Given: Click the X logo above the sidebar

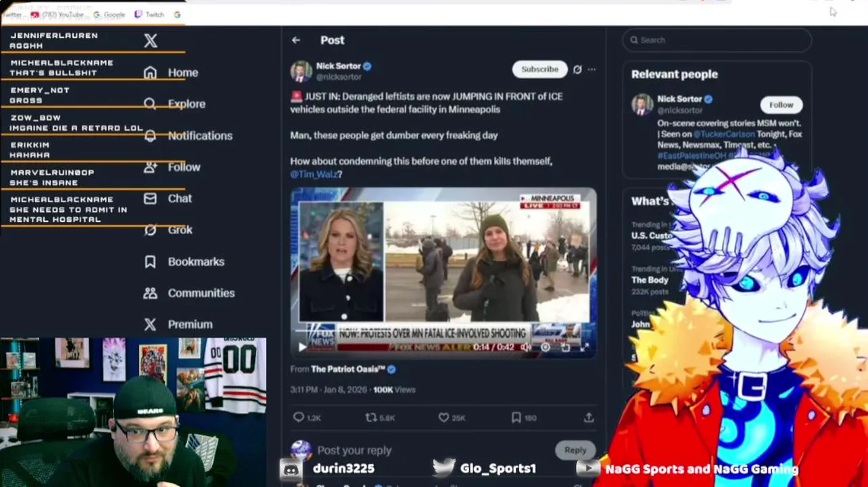Looking at the screenshot, I should point(151,41).
